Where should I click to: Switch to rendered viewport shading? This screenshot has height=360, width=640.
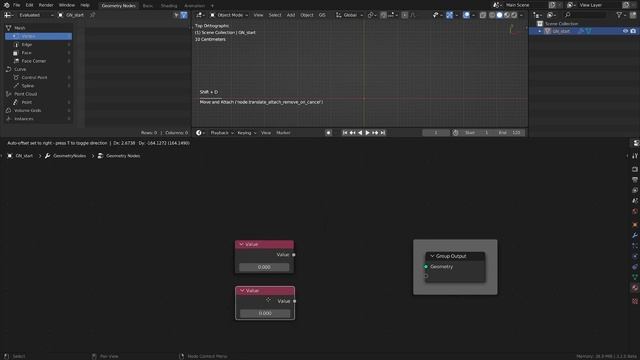tap(514, 15)
